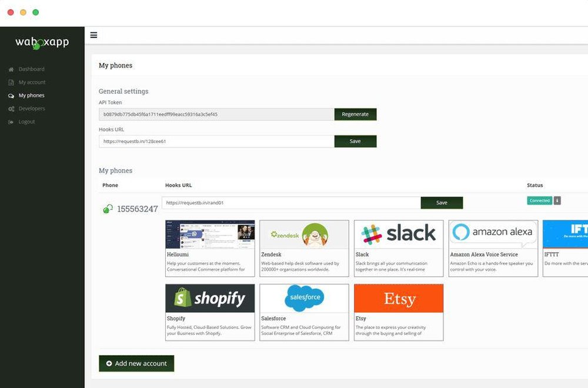
Task: Click the My phones page title
Action: [x=115, y=65]
